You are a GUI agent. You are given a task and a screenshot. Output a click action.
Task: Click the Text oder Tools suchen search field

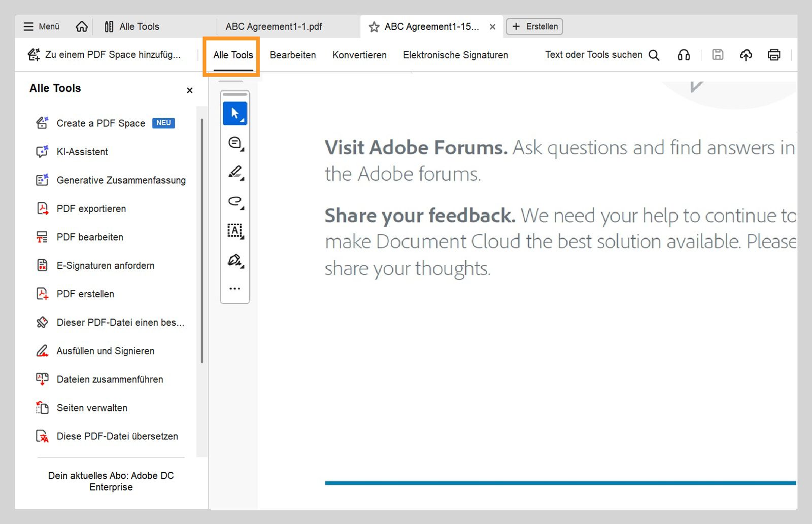pyautogui.click(x=601, y=55)
